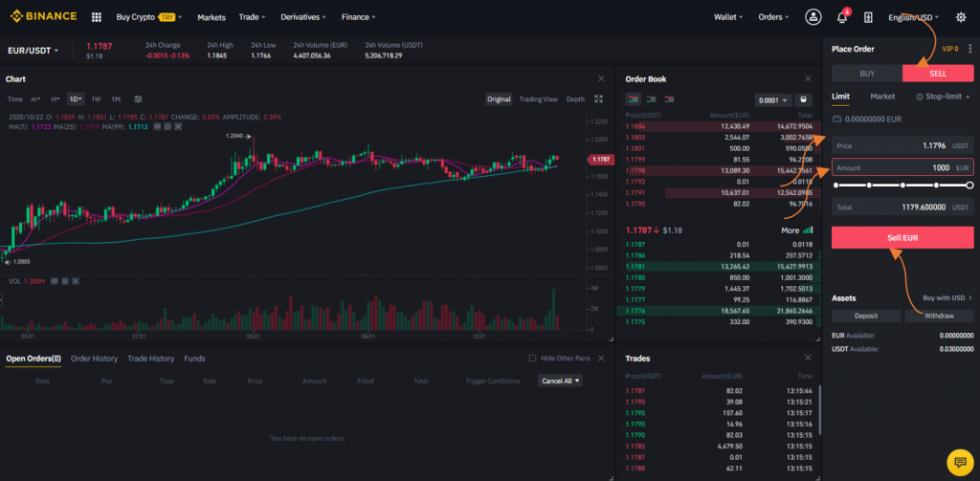The image size is (980, 481).
Task: Check the Hide Other Pairs checkbox
Action: point(532,359)
